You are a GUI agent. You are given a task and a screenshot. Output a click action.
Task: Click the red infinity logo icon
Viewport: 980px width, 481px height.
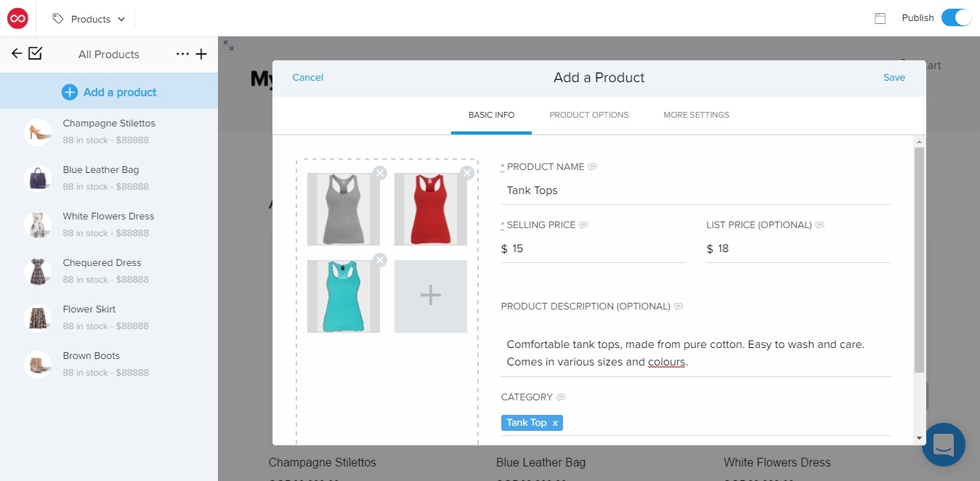point(17,19)
